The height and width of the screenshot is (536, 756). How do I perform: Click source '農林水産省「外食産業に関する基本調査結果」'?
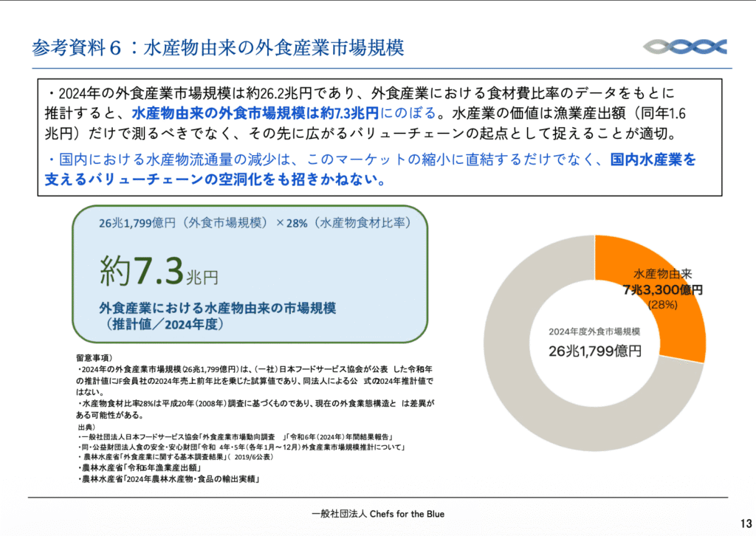[x=176, y=457]
